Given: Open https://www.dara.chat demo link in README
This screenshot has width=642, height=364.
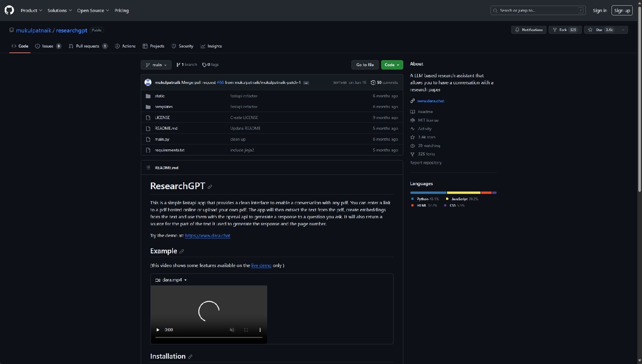Looking at the screenshot, I should coord(207,236).
